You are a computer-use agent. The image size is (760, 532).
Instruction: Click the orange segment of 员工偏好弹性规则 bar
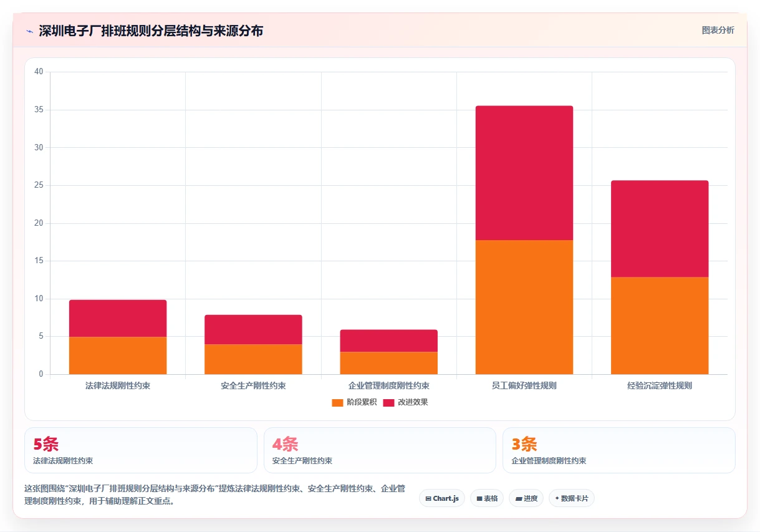pyautogui.click(x=524, y=307)
